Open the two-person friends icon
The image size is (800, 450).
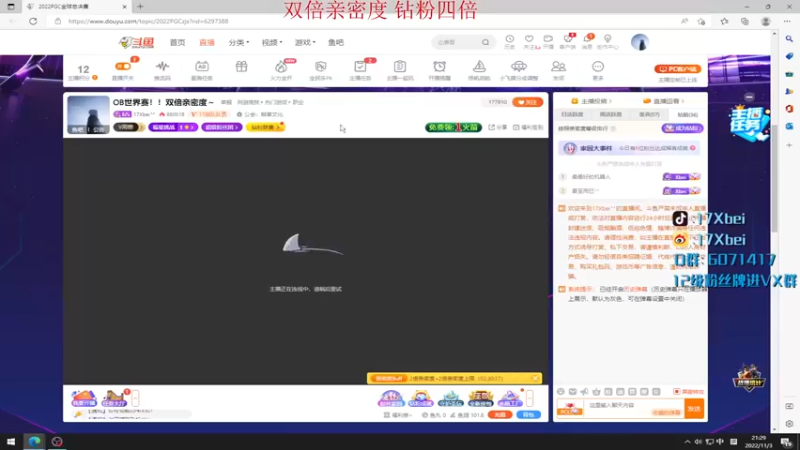558,66
